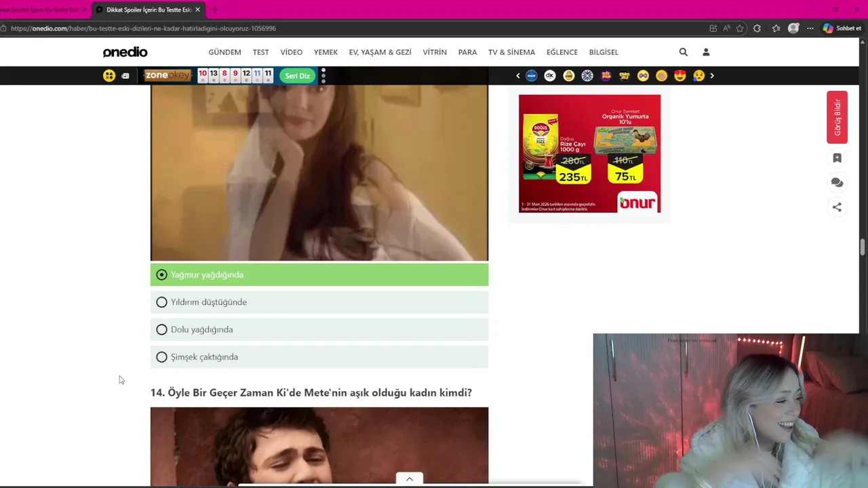868x488 pixels.
Task: Click the yellow face icon in black bar
Action: pos(109,76)
